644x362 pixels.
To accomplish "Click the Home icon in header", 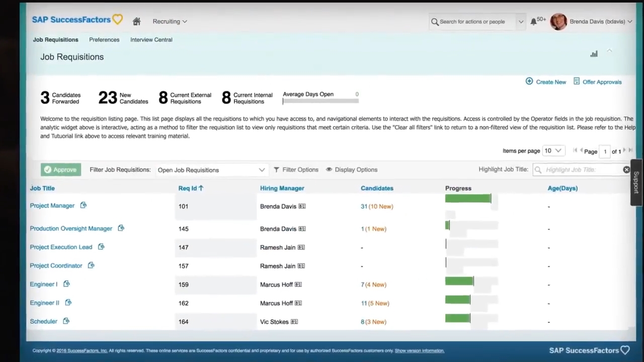I will (x=136, y=22).
